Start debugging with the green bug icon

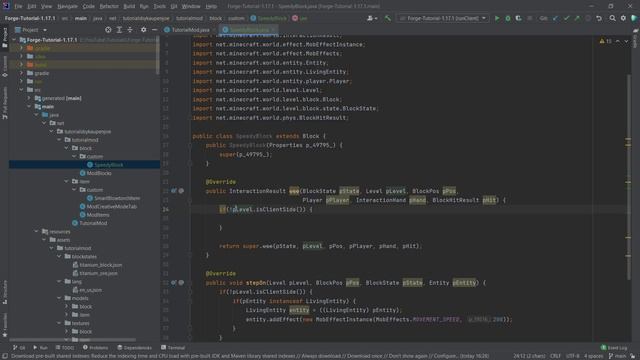coord(508,18)
